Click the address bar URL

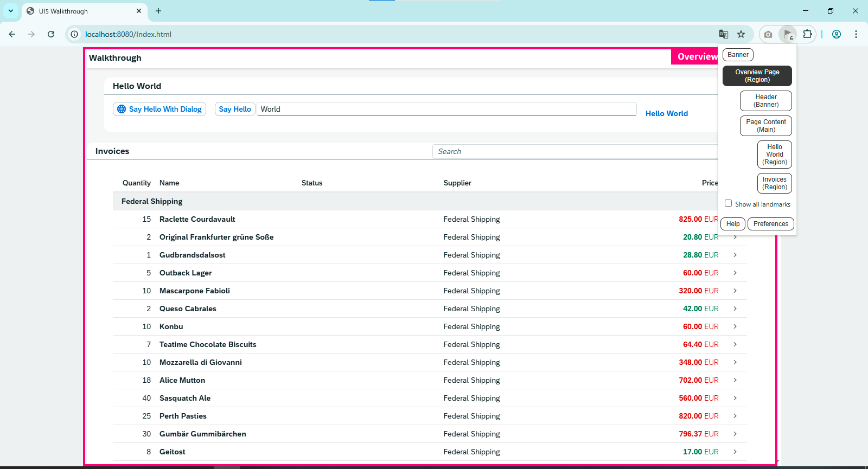128,34
